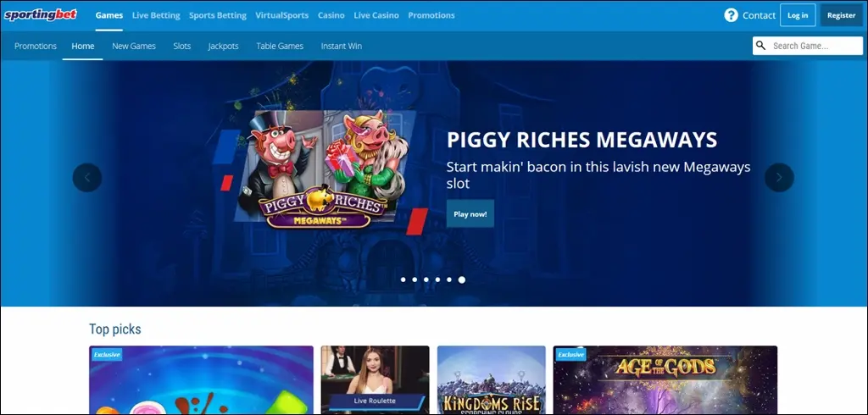
Task: Open the Age of the Gods thumbnail
Action: [665, 380]
